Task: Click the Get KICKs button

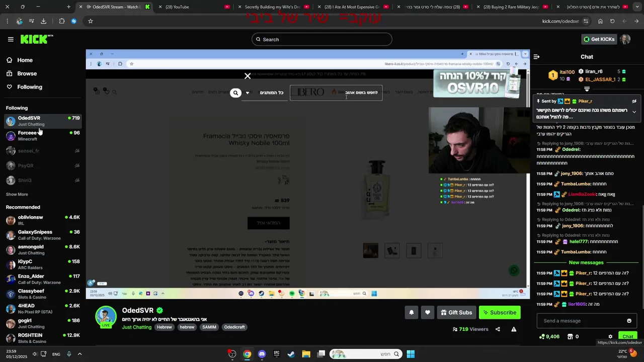Action: pyautogui.click(x=599, y=39)
